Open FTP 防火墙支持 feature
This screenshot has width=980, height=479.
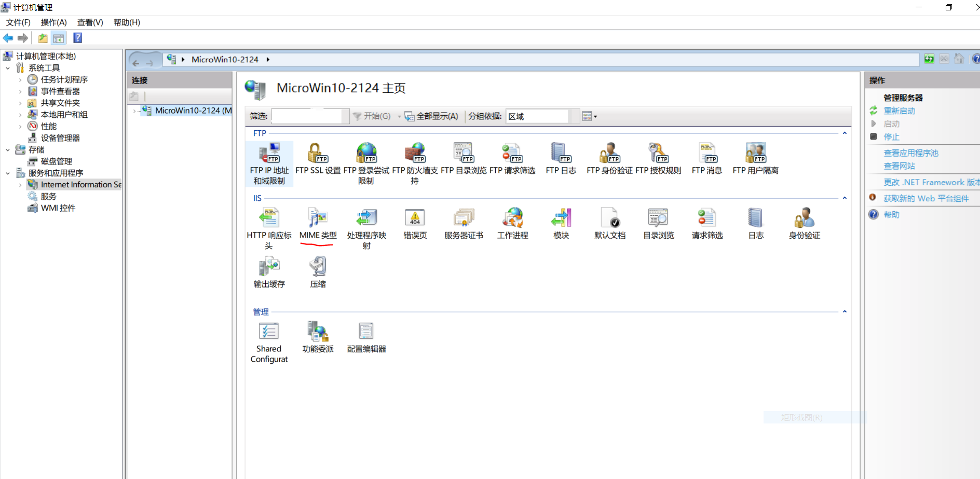click(x=415, y=163)
